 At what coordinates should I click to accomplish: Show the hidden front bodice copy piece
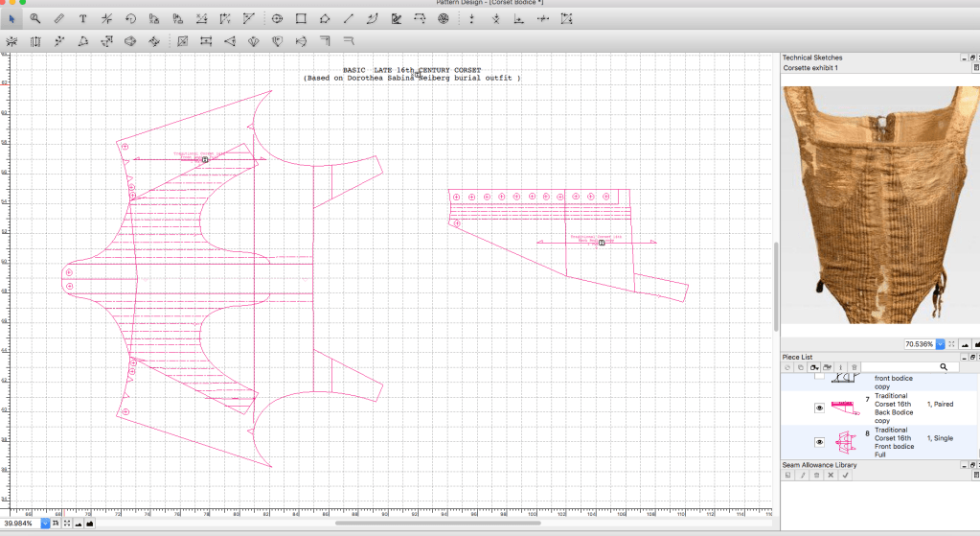point(819,377)
